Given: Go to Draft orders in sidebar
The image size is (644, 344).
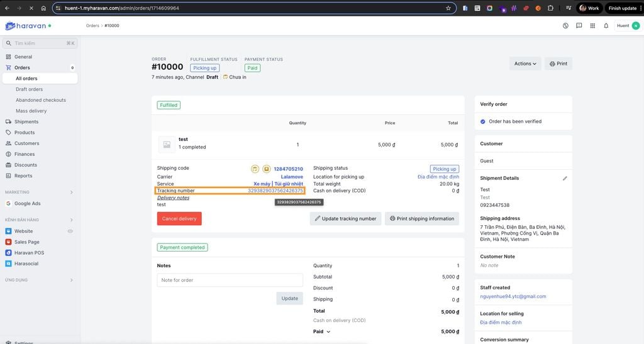Looking at the screenshot, I should click(29, 89).
